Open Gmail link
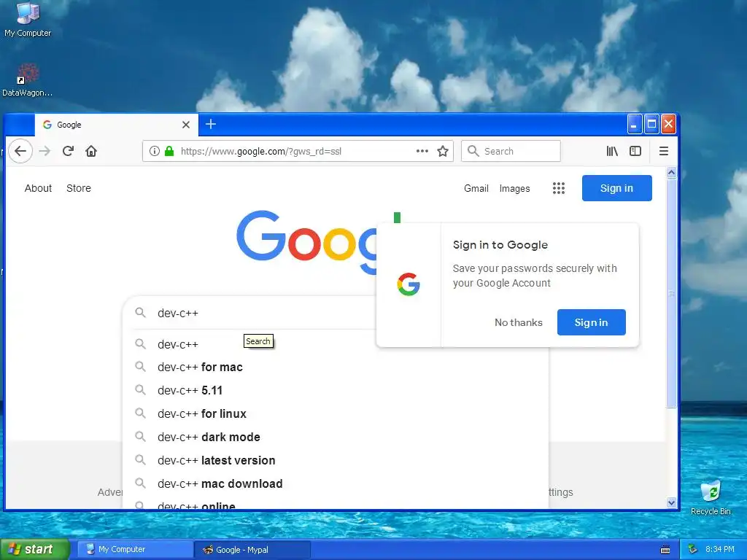This screenshot has height=560, width=747. pyautogui.click(x=476, y=188)
